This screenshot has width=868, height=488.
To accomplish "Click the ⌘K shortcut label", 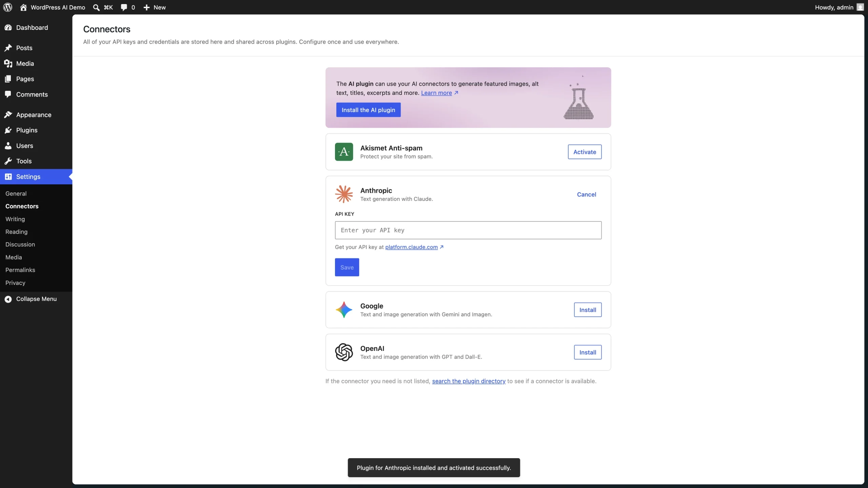I will tap(108, 7).
